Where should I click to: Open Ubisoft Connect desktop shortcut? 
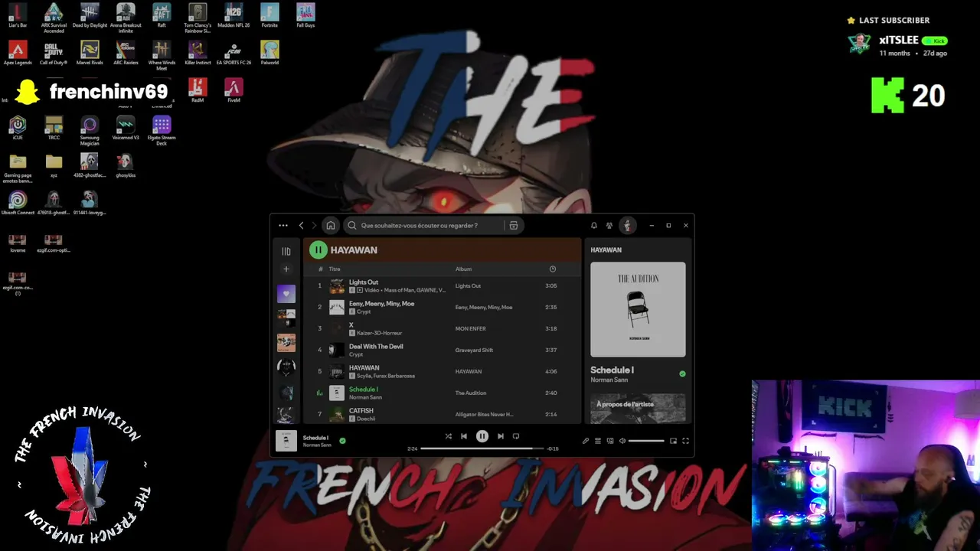pyautogui.click(x=18, y=203)
